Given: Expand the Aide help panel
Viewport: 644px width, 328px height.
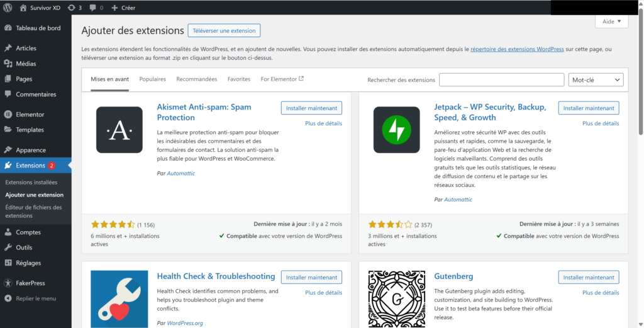Looking at the screenshot, I should [611, 21].
